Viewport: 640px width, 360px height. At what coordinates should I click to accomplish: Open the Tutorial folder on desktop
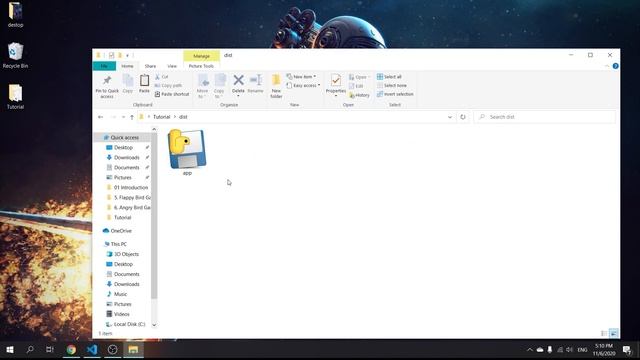pos(16,97)
